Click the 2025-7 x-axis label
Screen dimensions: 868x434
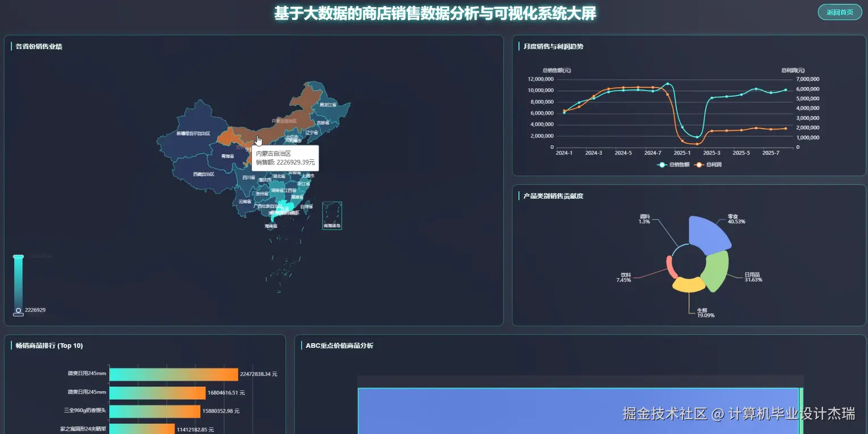(770, 153)
